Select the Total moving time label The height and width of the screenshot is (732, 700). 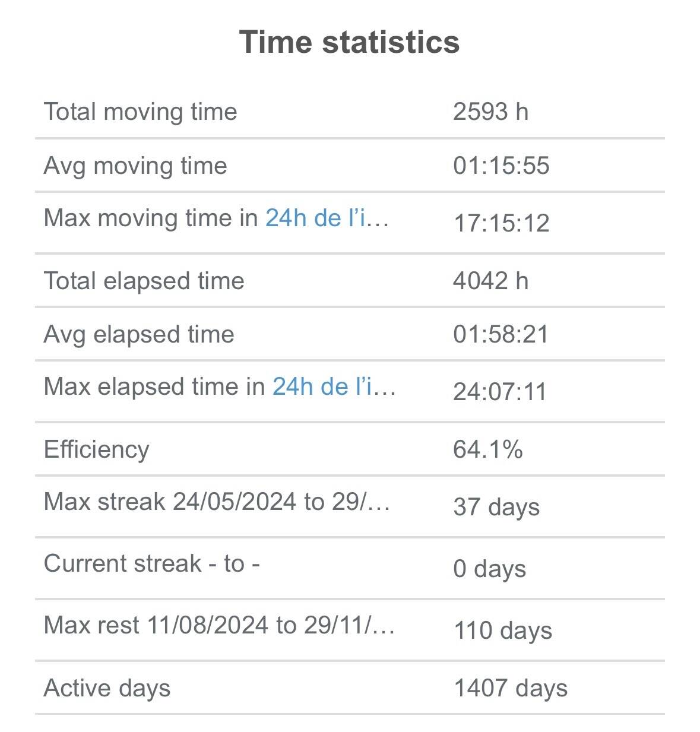click(141, 112)
